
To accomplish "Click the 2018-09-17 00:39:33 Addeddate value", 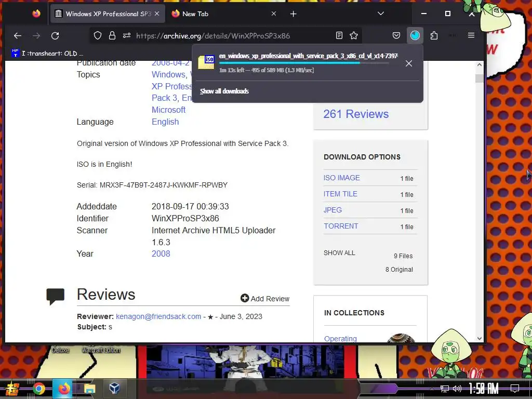I will 190,207.
